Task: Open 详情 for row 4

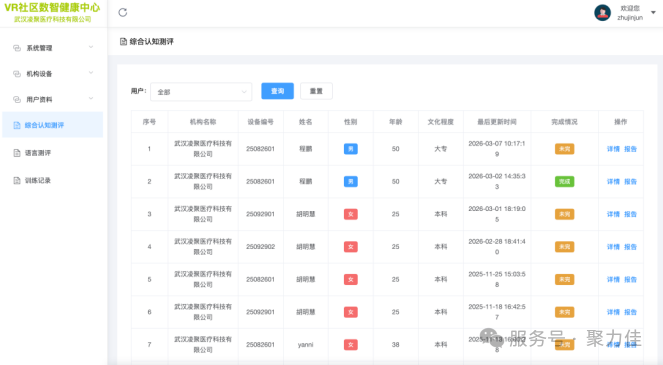Action: pyautogui.click(x=613, y=247)
